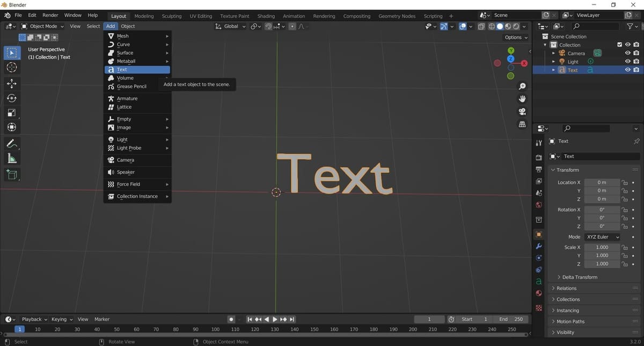
Task: Expand the Camera item in outliner
Action: (x=553, y=53)
